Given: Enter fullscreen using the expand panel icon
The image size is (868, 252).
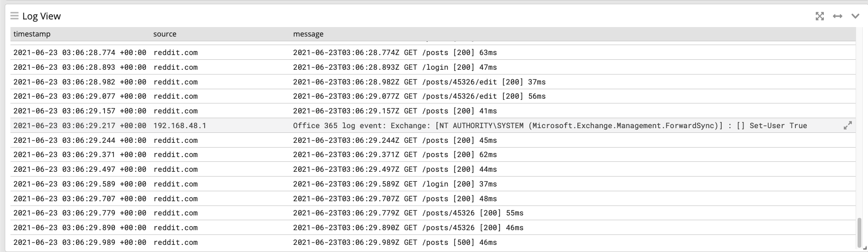Looking at the screenshot, I should click(x=820, y=16).
